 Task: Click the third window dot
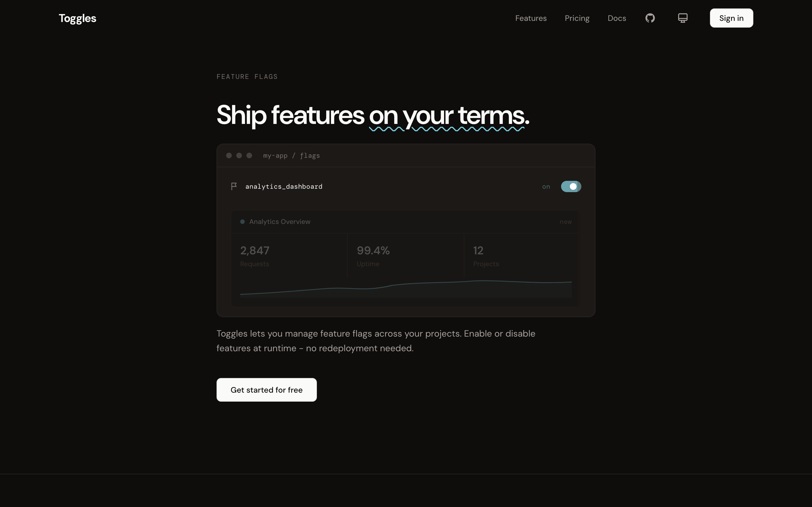click(249, 155)
